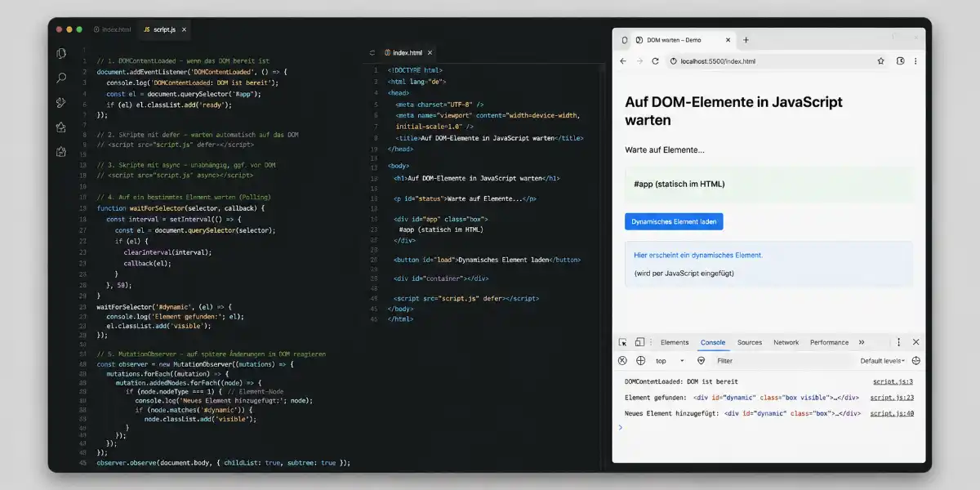Open the Sources tab in DevTools
The width and height of the screenshot is (980, 490).
click(750, 342)
